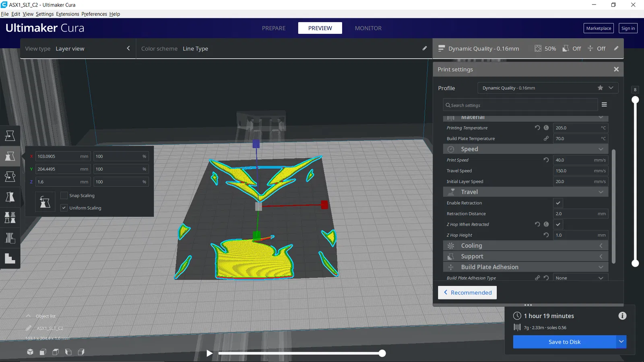Open the Support Blocker tool
Image resolution: width=644 pixels, height=362 pixels.
10,238
